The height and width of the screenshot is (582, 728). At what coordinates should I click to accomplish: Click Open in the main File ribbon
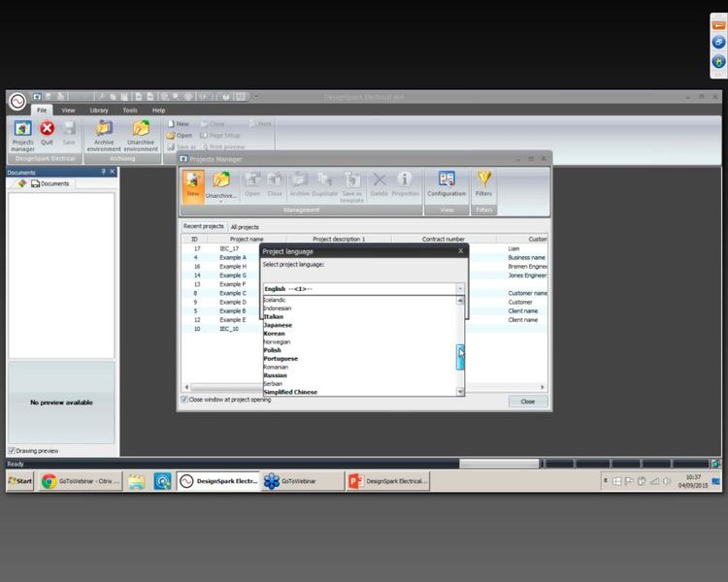(x=180, y=135)
